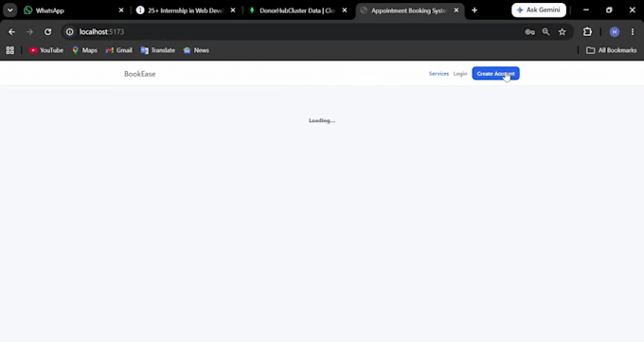644x342 pixels.
Task: Open the password manager key icon
Action: tap(529, 31)
